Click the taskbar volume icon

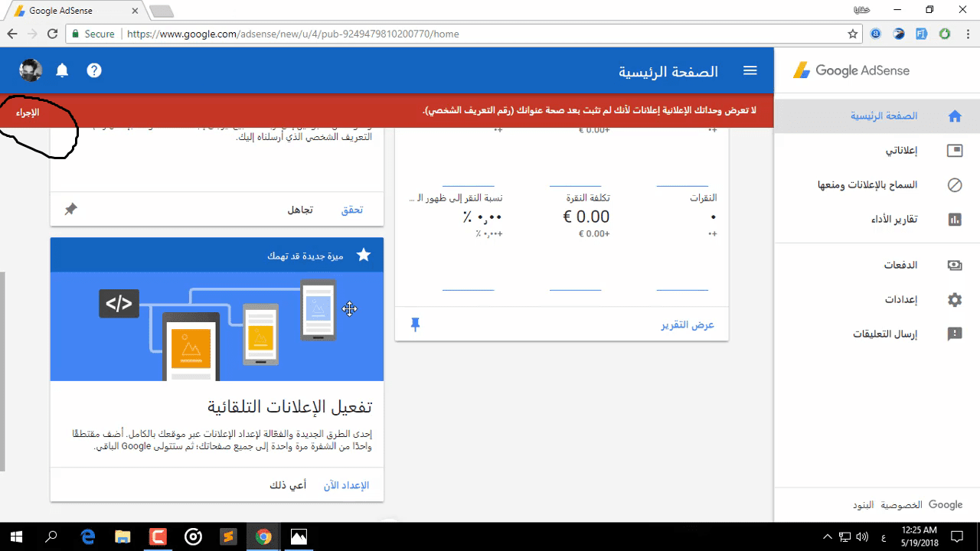862,536
